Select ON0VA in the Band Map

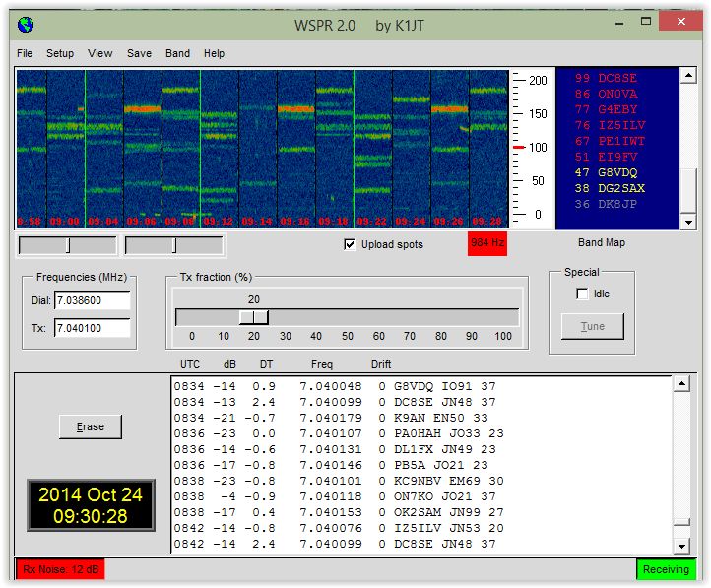[x=606, y=94]
